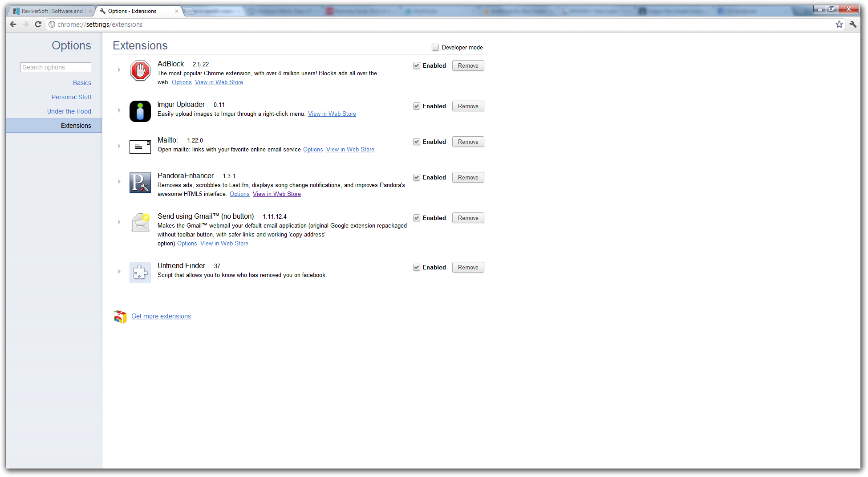Uncheck Enabled for Imgur Uploader

point(417,106)
